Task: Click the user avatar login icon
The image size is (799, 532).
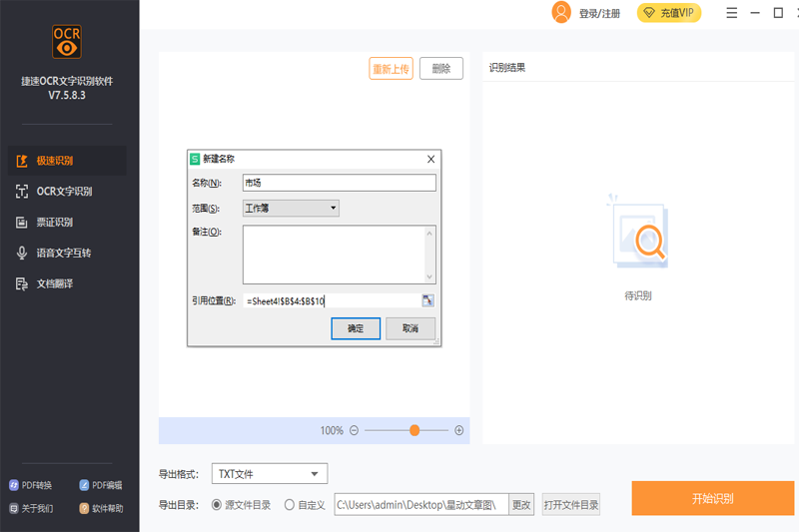Action: [x=561, y=13]
